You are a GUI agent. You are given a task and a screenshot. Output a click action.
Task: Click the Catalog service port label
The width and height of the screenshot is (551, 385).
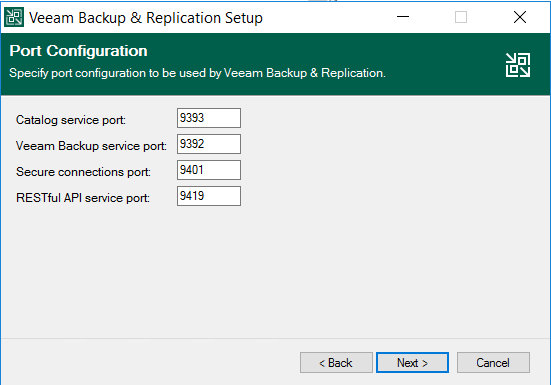click(71, 120)
